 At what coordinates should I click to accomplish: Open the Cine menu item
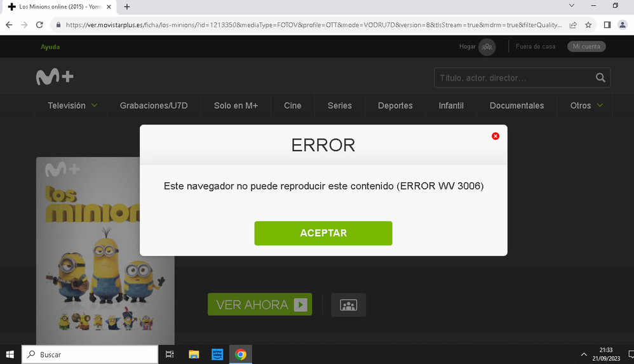point(292,105)
